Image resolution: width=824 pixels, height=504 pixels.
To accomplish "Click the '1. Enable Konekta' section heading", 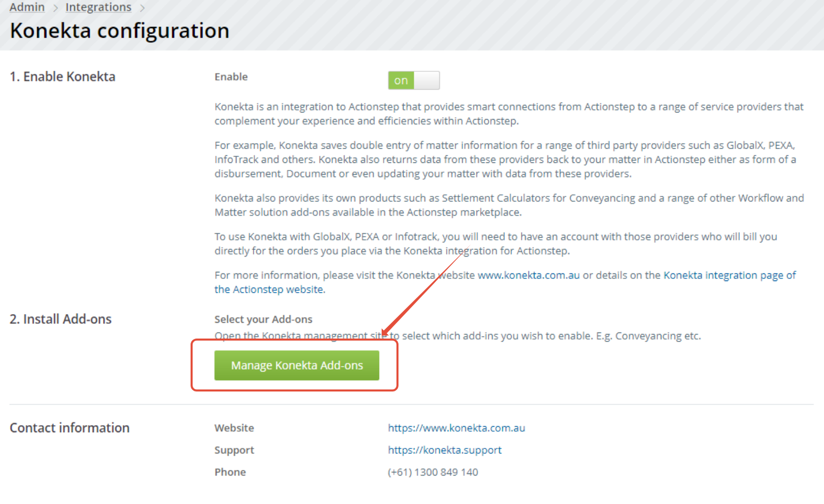I will coord(63,77).
